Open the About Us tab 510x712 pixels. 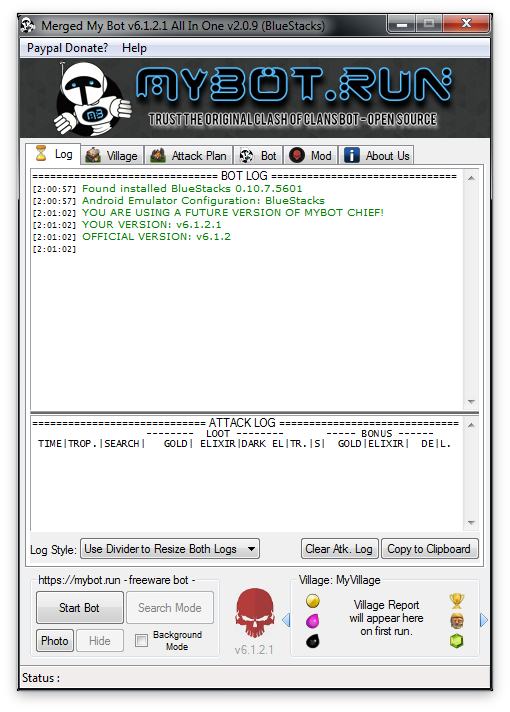click(x=376, y=156)
